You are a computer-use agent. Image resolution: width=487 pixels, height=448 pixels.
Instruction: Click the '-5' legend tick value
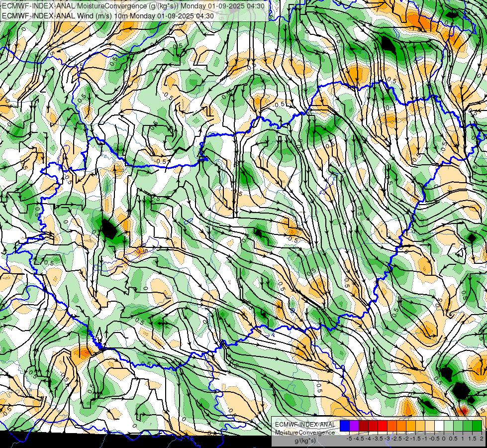click(349, 439)
